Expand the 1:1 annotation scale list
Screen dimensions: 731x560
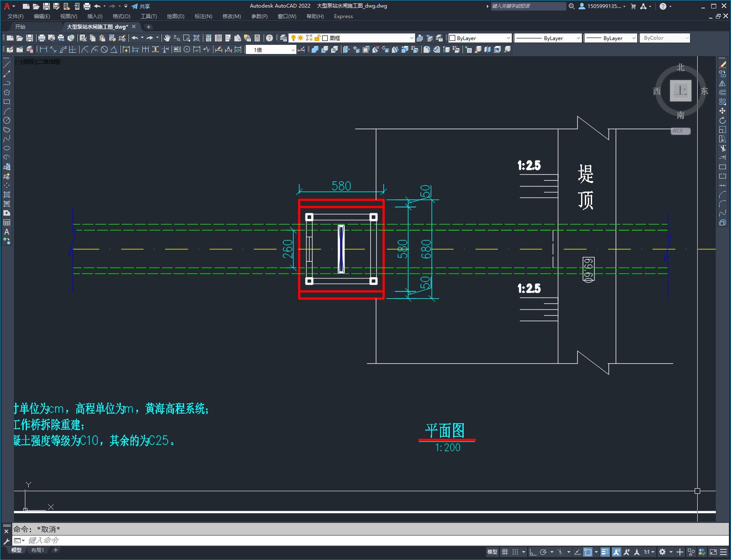pos(649,552)
